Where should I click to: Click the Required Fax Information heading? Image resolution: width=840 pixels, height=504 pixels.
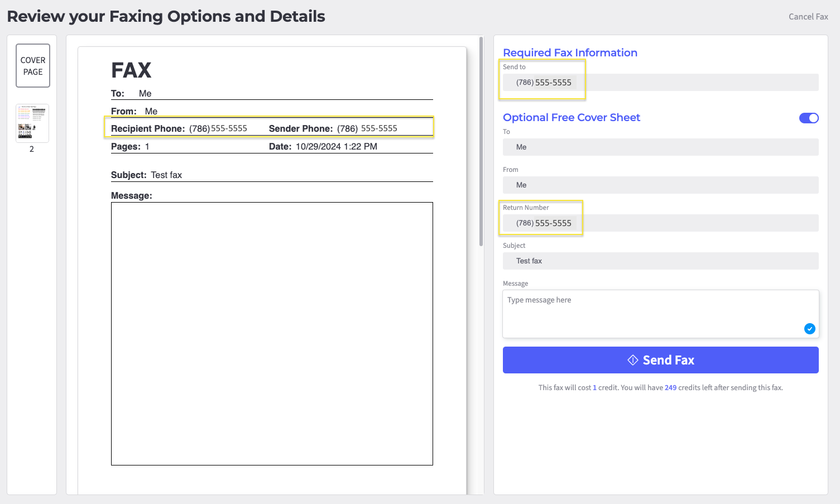click(x=570, y=52)
